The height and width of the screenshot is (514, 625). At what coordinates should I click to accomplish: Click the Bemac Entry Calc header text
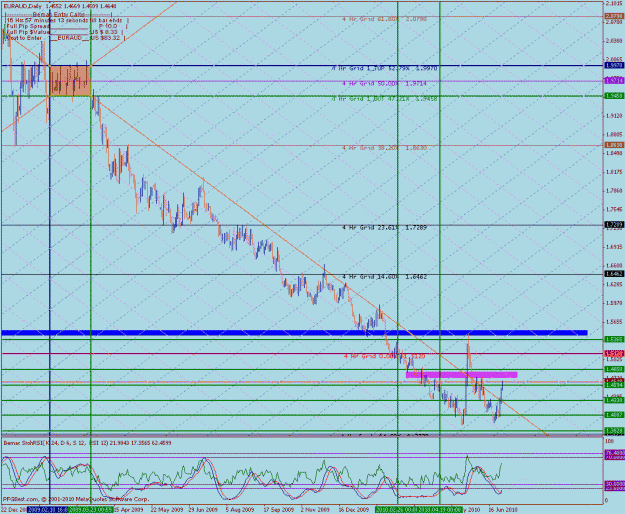(x=59, y=14)
